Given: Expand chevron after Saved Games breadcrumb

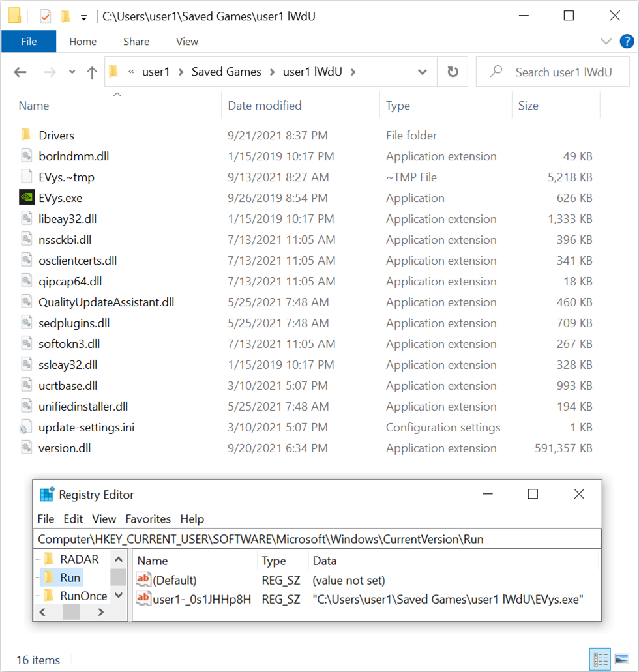Looking at the screenshot, I should (x=273, y=72).
